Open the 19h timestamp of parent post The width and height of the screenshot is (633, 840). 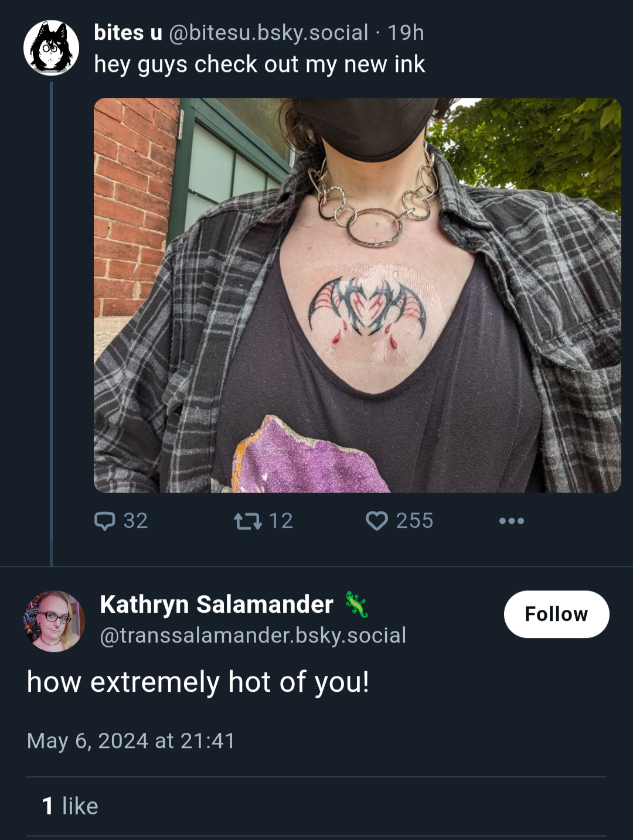pyautogui.click(x=406, y=33)
